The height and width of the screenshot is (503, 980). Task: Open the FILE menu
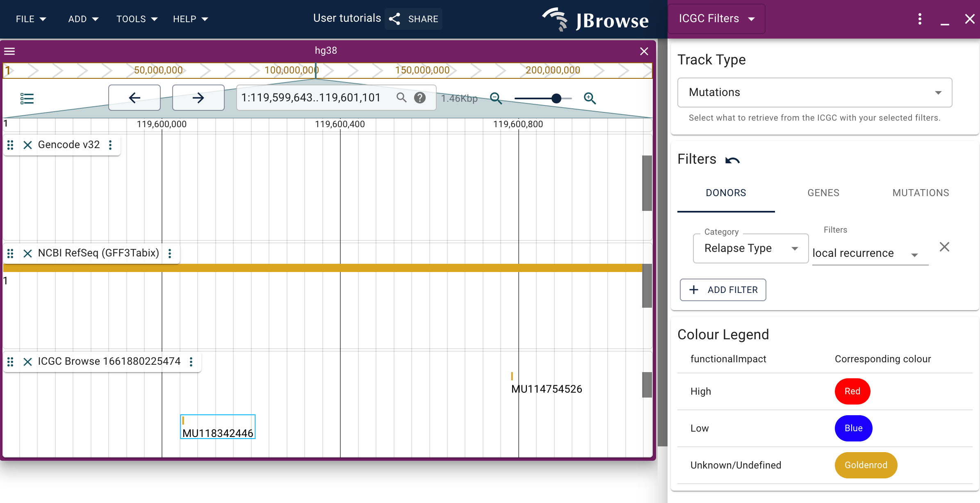[31, 19]
